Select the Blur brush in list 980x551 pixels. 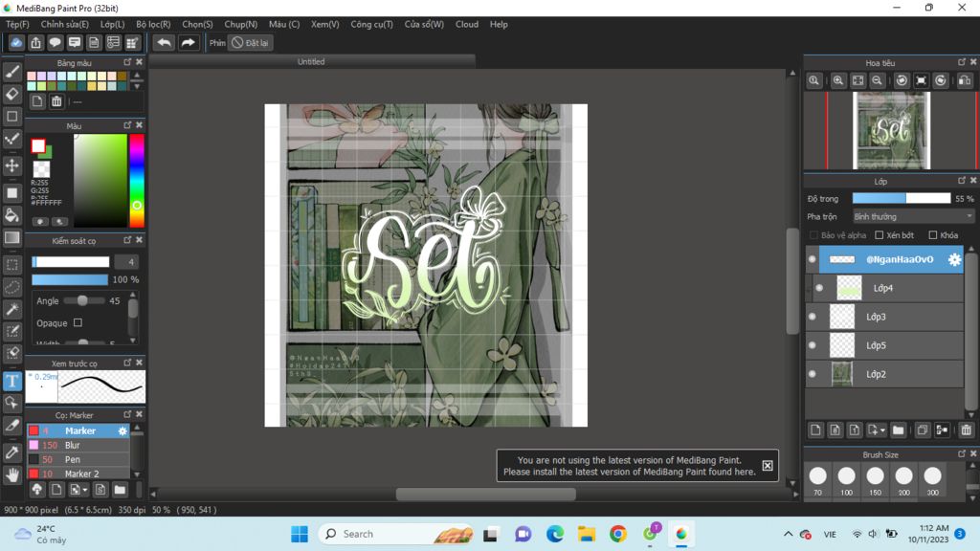[78, 446]
